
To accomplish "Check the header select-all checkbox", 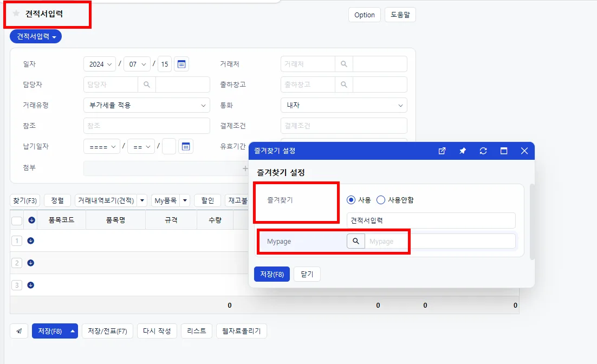I will tap(17, 220).
